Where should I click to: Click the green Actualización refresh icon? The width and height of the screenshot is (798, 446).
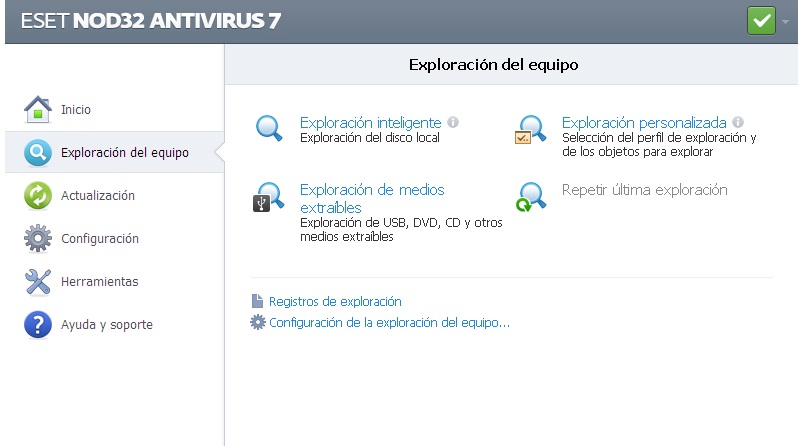[x=38, y=196]
